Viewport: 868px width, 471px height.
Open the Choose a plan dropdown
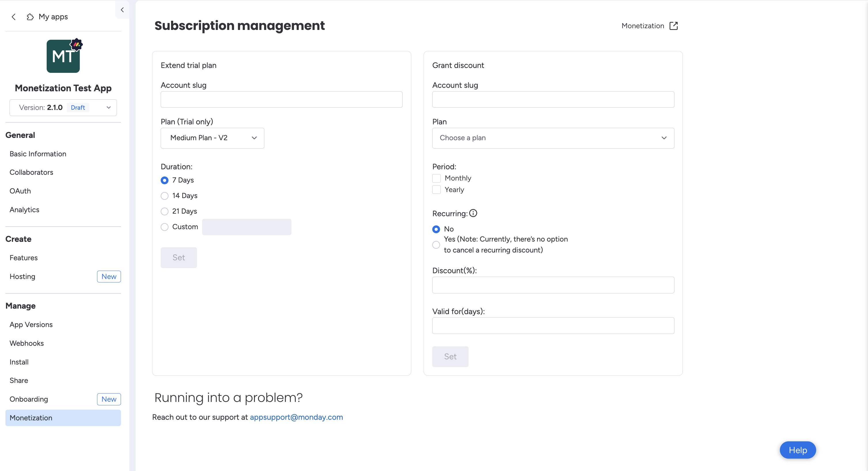click(553, 138)
